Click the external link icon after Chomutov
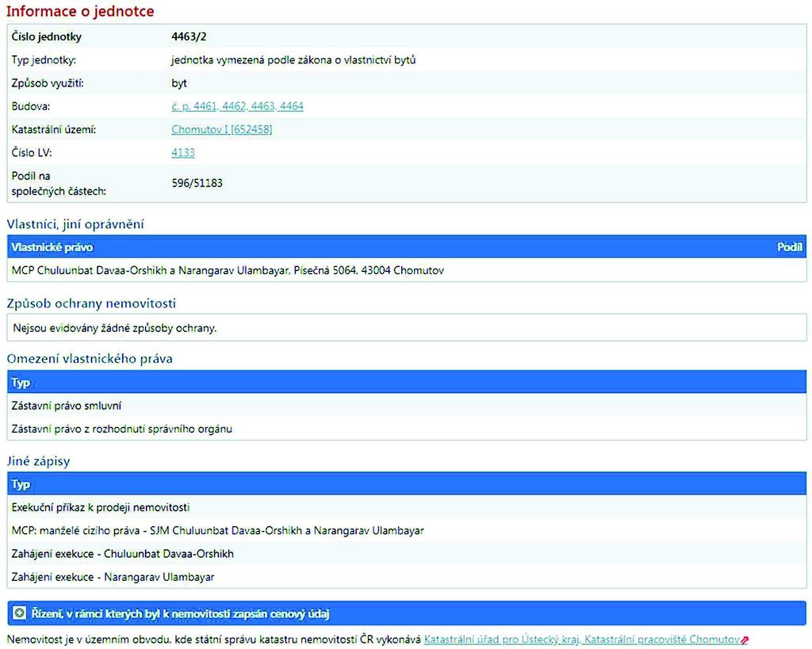 pyautogui.click(x=745, y=640)
